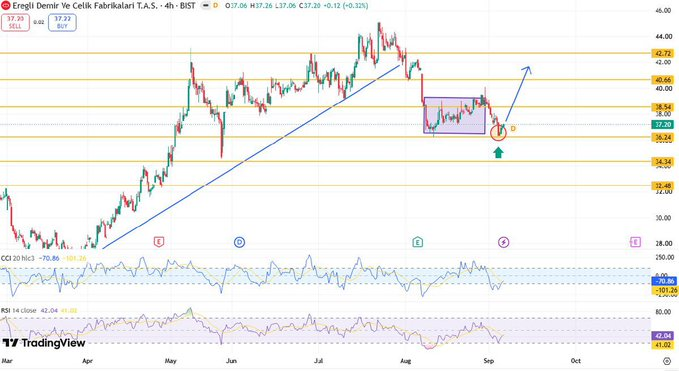Click the blue BUY 37.22 button

coord(62,23)
